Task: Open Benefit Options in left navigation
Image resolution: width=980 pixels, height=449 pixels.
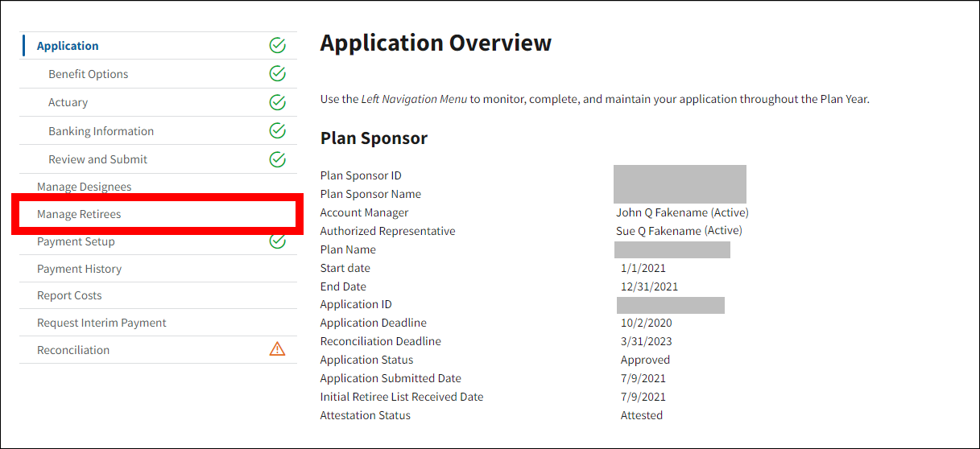Action: tap(89, 74)
